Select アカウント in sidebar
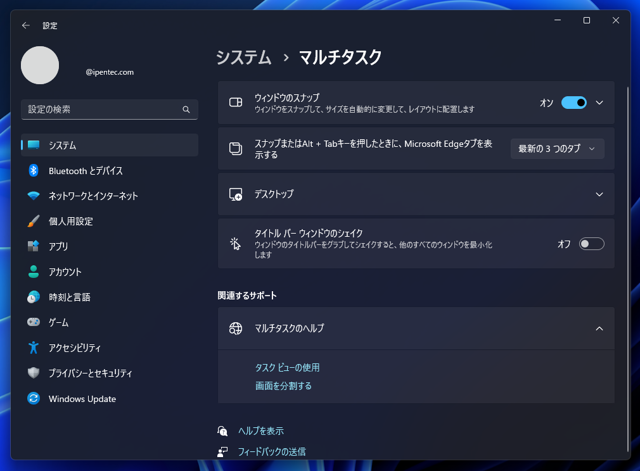This screenshot has width=640, height=471. pos(109,271)
